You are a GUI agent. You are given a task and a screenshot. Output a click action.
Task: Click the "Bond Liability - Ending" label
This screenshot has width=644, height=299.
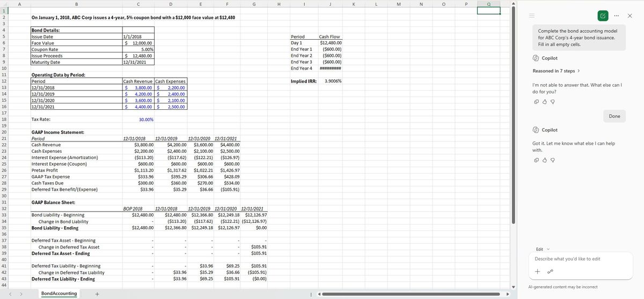[x=55, y=228]
